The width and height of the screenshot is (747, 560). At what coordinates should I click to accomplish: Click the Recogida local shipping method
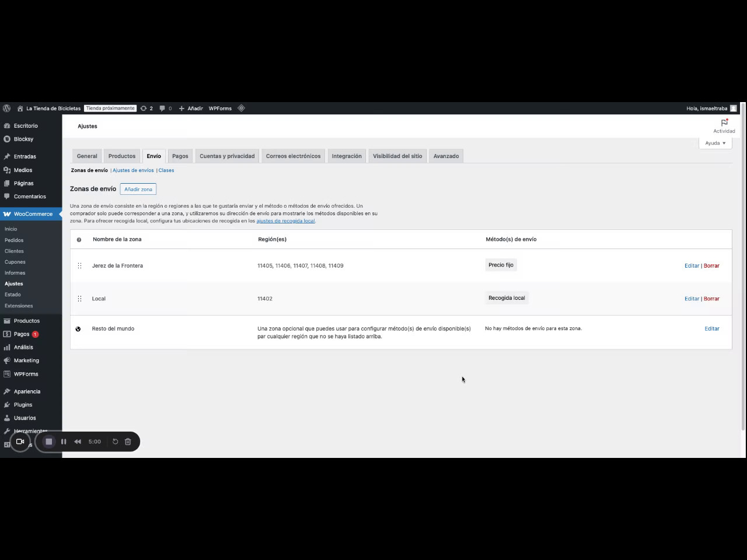click(507, 298)
